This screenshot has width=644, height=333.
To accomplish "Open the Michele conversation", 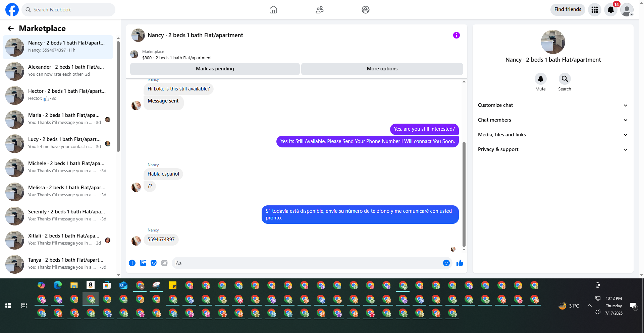I will pyautogui.click(x=58, y=168).
